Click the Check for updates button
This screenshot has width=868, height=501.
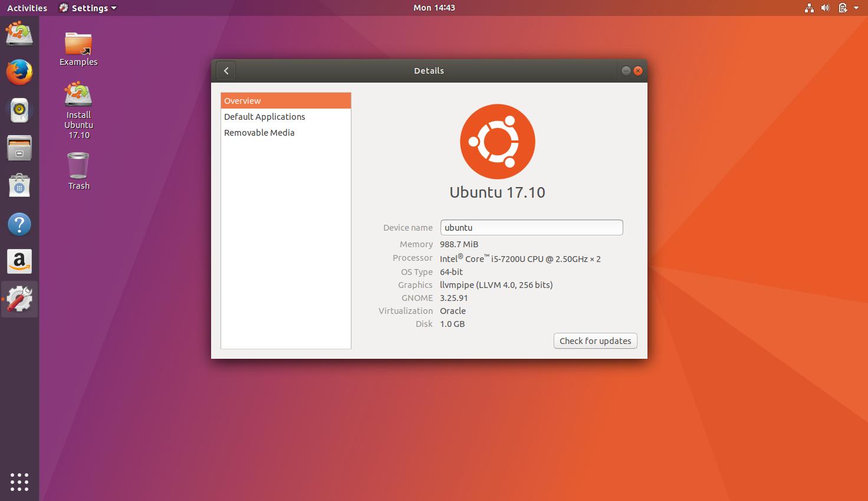[x=595, y=340]
